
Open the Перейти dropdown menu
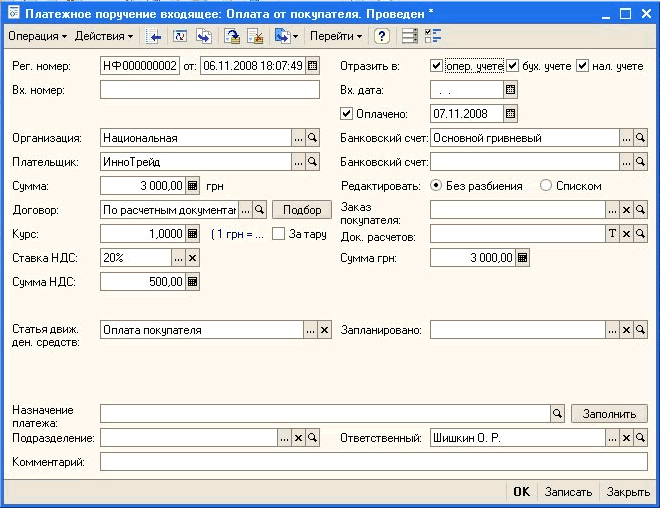tap(336, 36)
